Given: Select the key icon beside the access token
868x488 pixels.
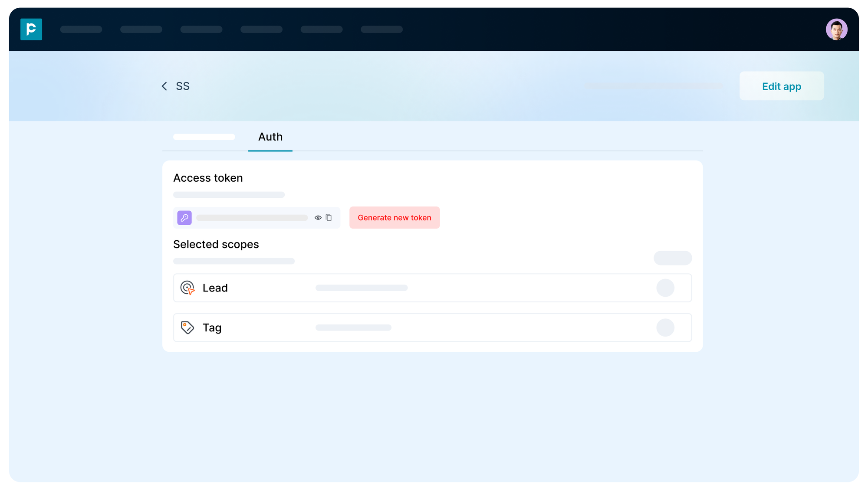Looking at the screenshot, I should click(x=184, y=217).
